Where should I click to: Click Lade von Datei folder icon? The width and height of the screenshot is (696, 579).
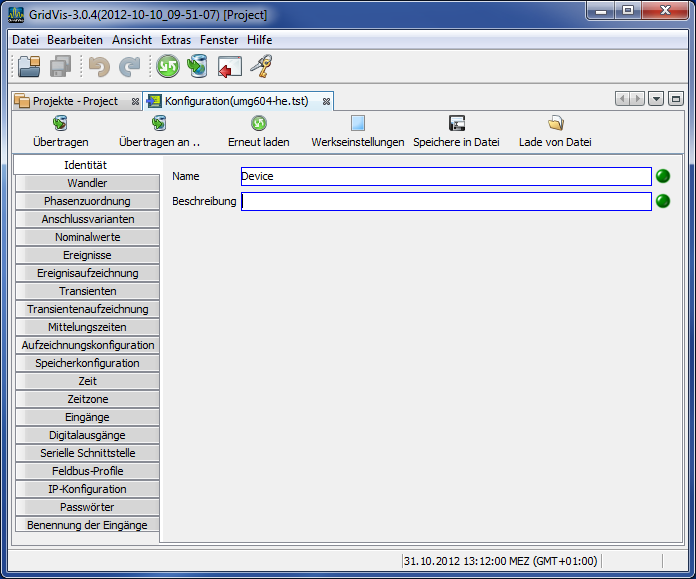pyautogui.click(x=555, y=123)
